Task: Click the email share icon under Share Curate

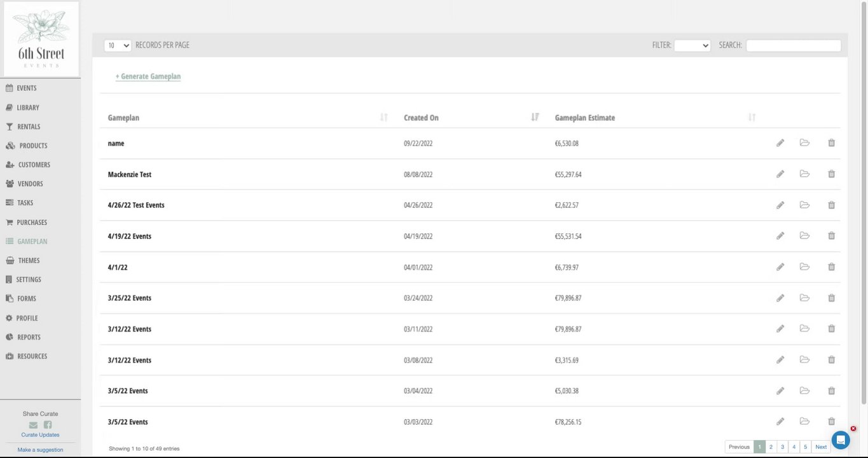Action: point(33,425)
